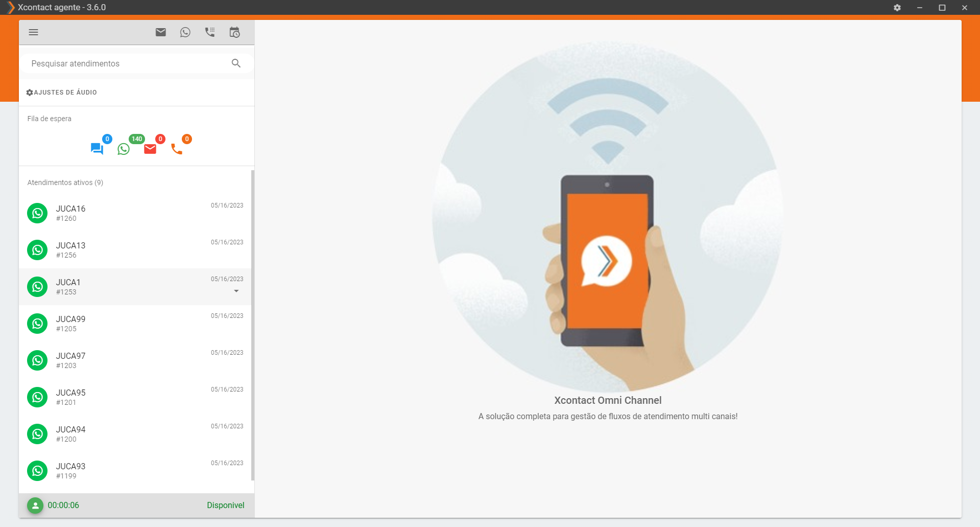
Task: Open the hamburger menu
Action: pos(34,32)
